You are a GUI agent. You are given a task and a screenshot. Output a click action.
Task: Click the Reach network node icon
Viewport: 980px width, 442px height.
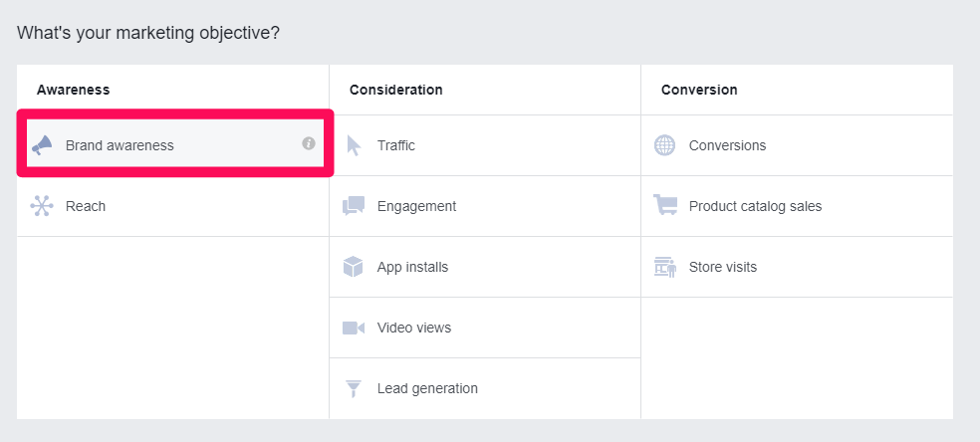pyautogui.click(x=42, y=206)
